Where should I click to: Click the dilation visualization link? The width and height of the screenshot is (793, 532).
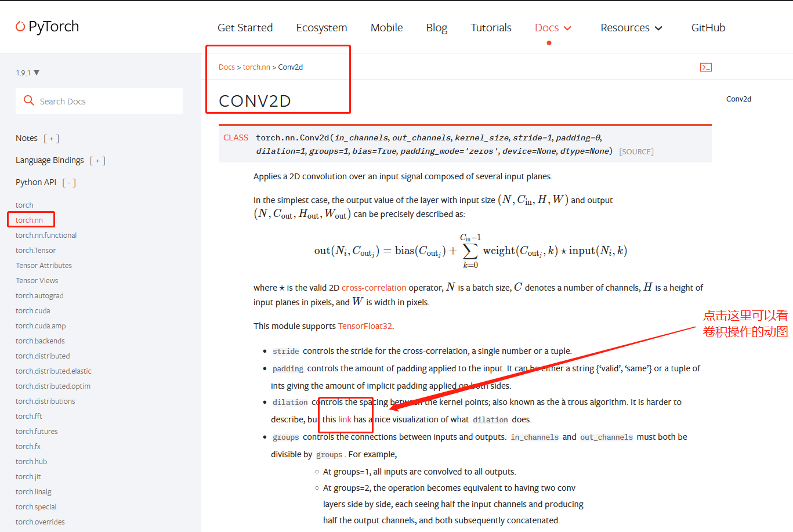pyautogui.click(x=345, y=419)
